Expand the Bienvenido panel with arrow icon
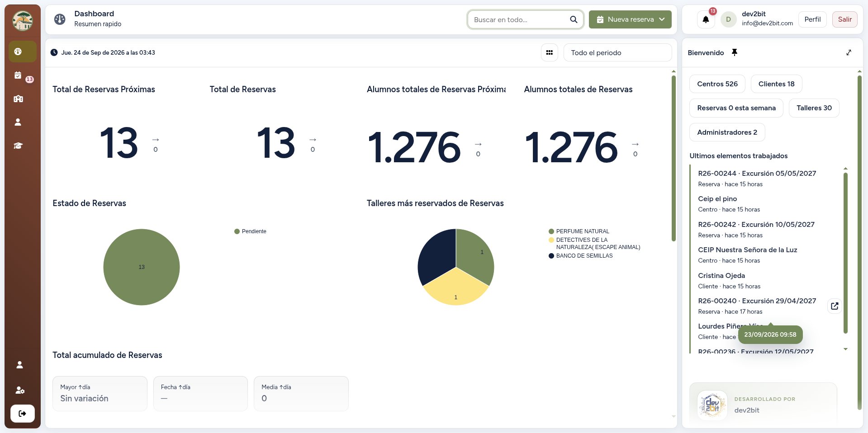This screenshot has width=868, height=433. [849, 52]
